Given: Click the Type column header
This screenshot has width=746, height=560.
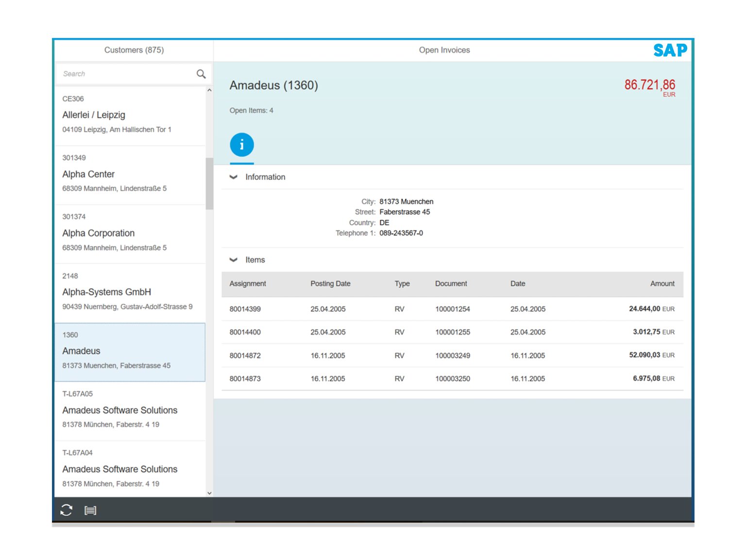Looking at the screenshot, I should click(402, 284).
